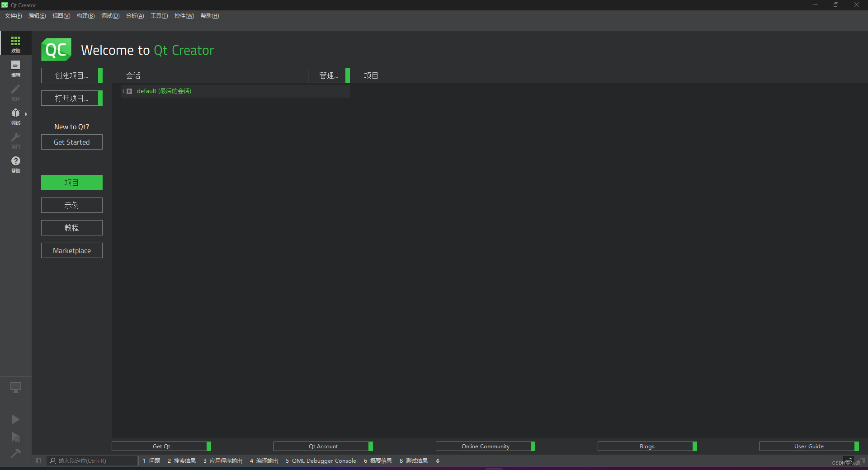The width and height of the screenshot is (868, 470).
Task: Open the 分析(A) menu
Action: click(135, 16)
